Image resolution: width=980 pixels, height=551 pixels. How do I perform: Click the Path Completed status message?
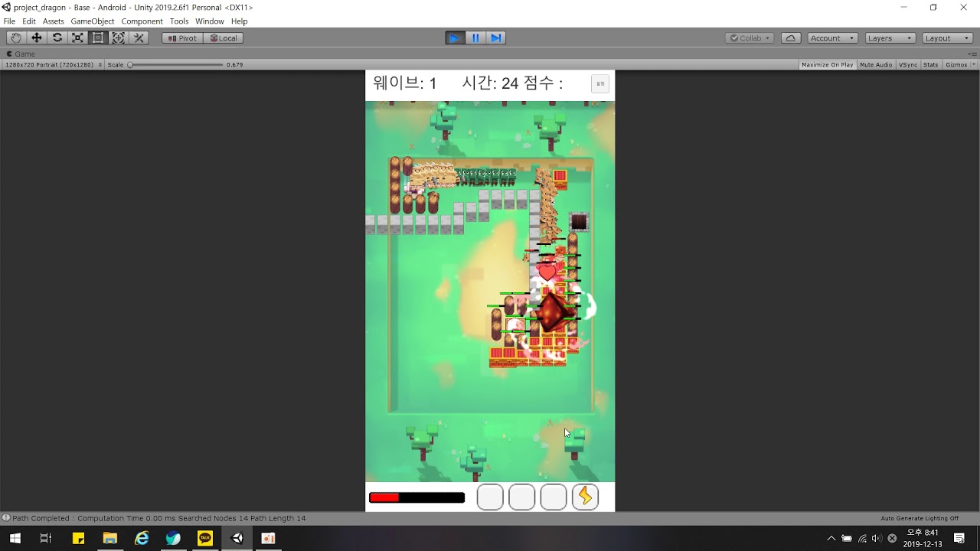tap(158, 518)
